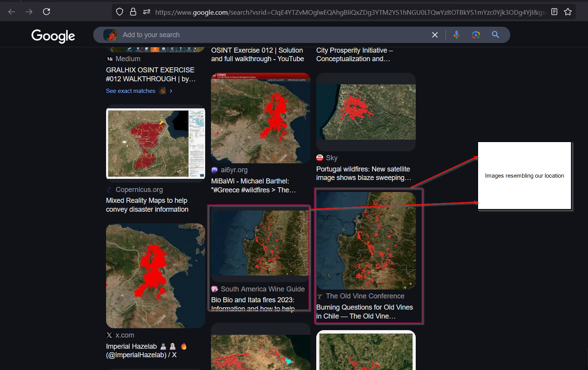Open See exact matches link

(x=130, y=91)
